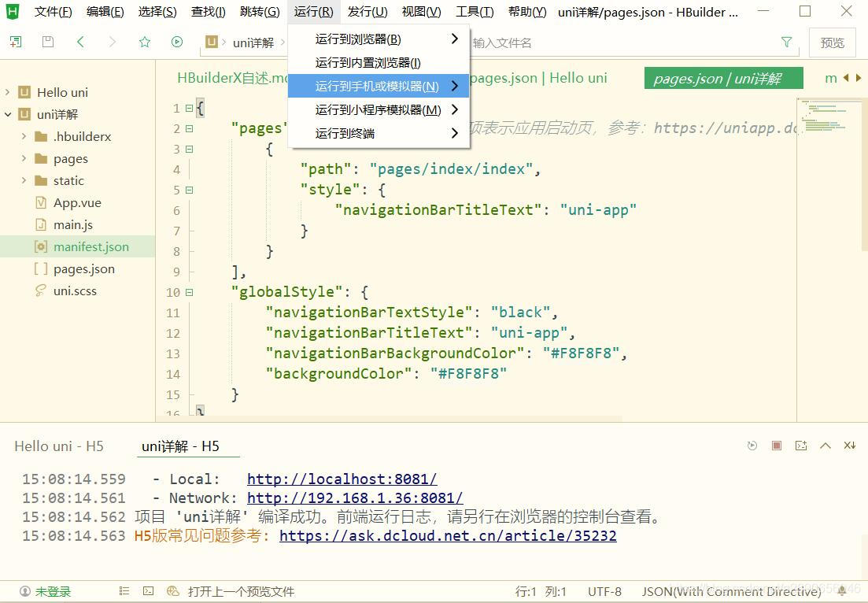The image size is (868, 603).
Task: Choose 运行到手机或模拟器(N) menu entry
Action: [379, 86]
